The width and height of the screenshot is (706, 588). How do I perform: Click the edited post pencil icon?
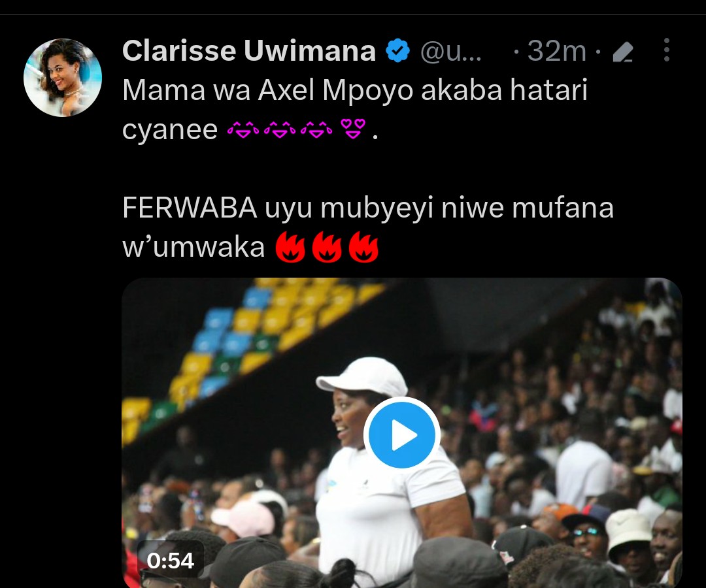point(623,52)
